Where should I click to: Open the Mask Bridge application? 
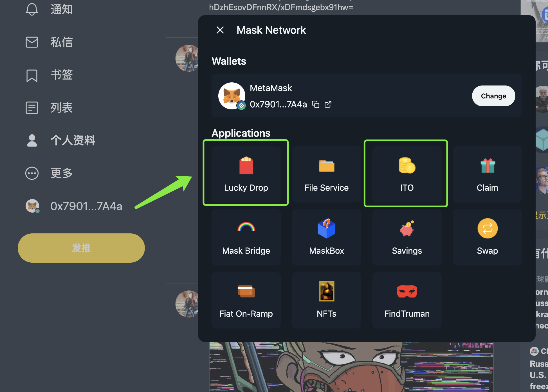point(246,237)
